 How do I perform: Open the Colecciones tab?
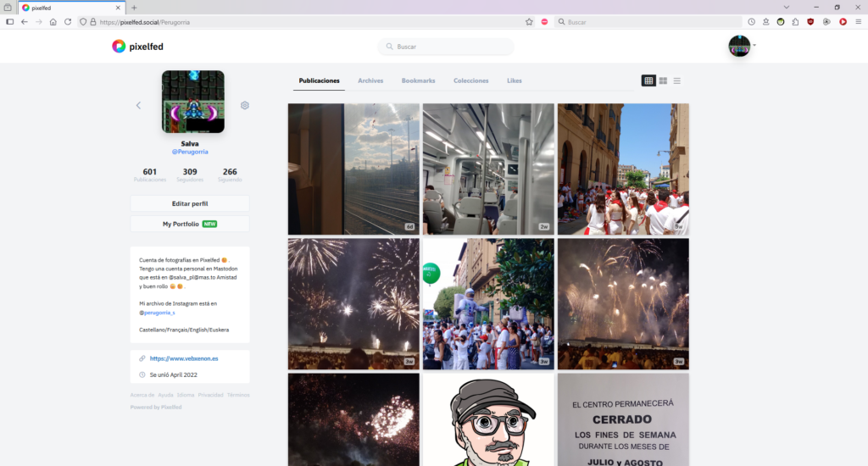471,80
